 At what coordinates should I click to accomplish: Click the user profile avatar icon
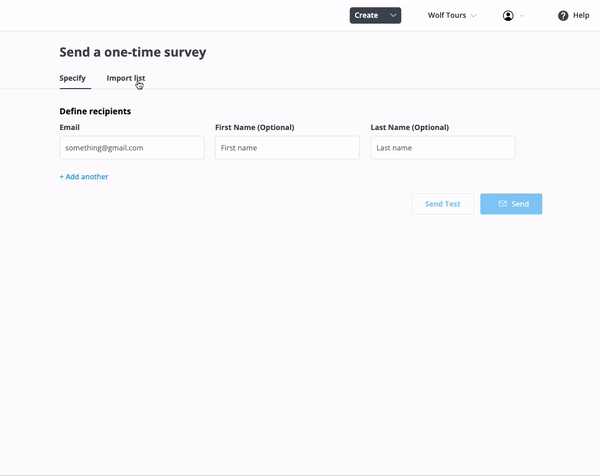coord(508,16)
